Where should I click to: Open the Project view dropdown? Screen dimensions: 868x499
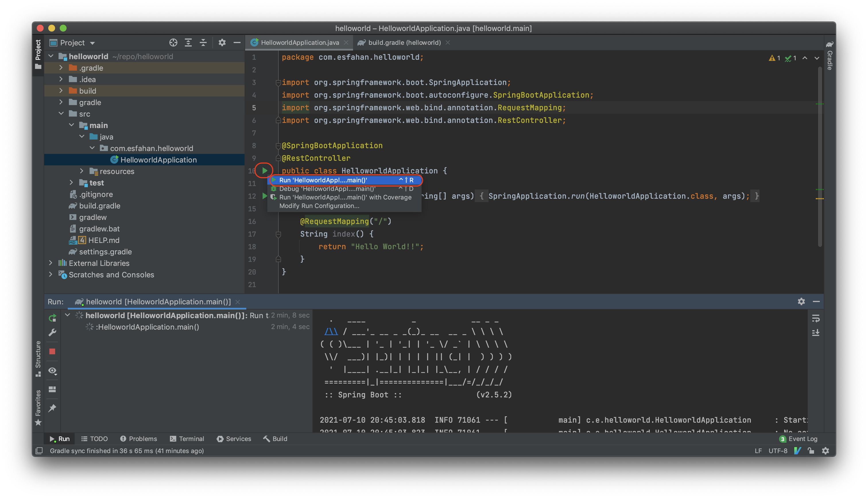[92, 43]
